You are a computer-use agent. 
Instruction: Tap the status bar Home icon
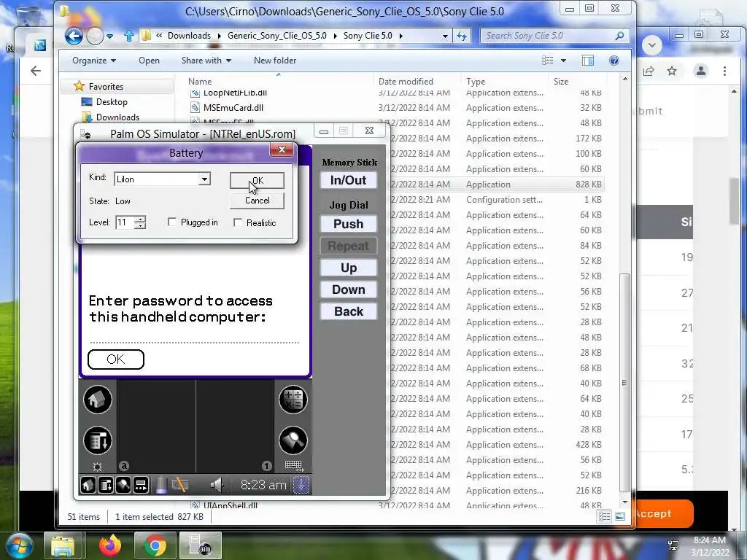tap(88, 485)
